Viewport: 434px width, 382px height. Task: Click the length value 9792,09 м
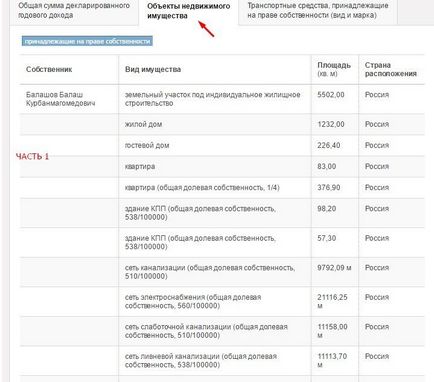click(x=334, y=268)
